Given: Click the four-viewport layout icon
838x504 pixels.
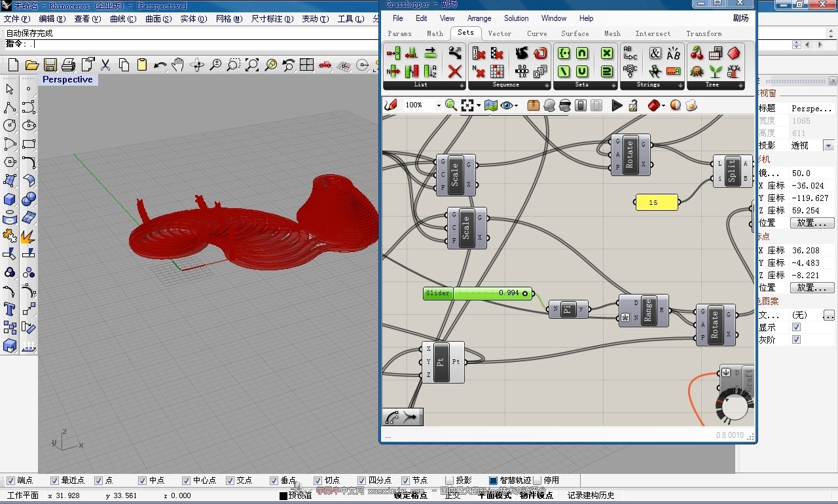Looking at the screenshot, I should [x=306, y=65].
